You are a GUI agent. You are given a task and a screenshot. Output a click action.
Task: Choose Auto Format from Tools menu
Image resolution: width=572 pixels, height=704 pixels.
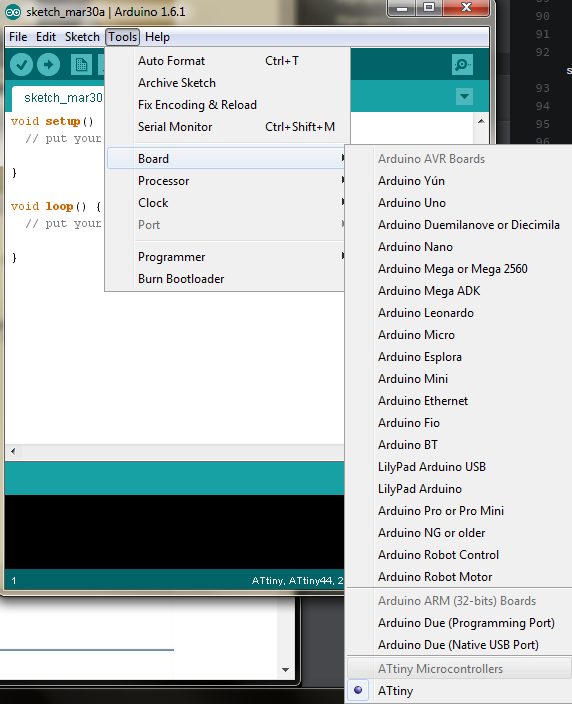click(228, 61)
